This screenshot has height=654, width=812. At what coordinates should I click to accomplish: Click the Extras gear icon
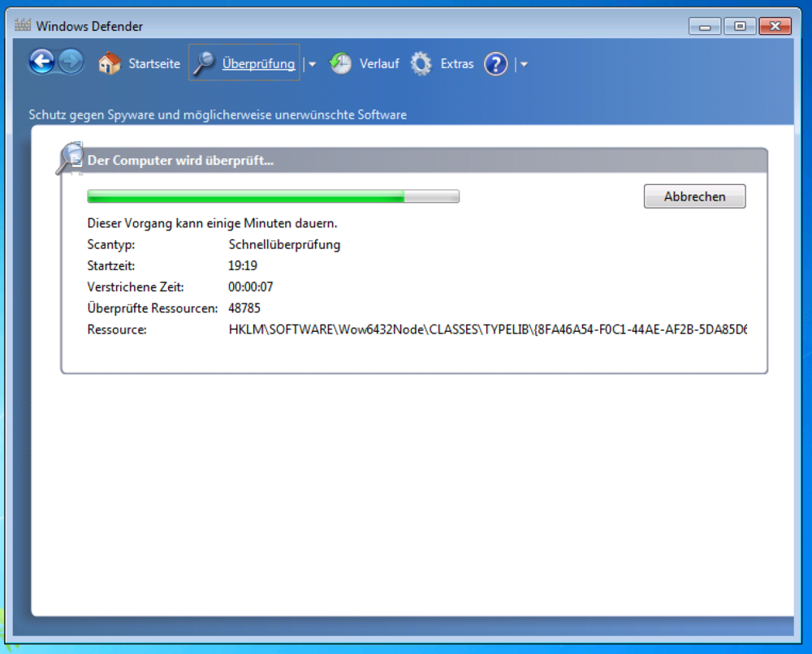(421, 62)
